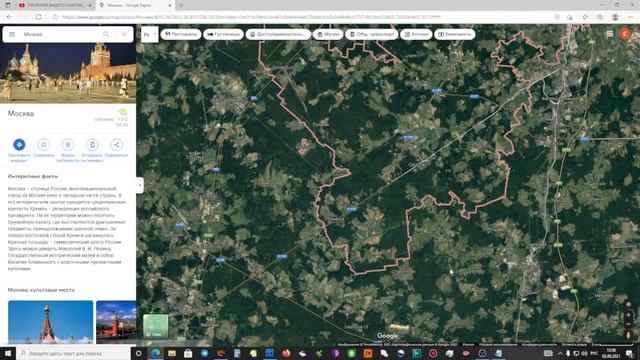
Task: Select the Рестораны category chip
Action: 181,34
